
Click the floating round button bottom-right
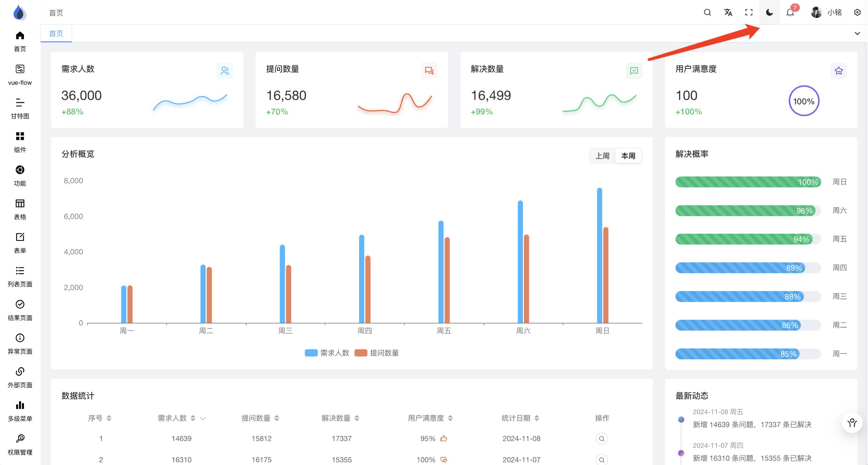click(852, 422)
